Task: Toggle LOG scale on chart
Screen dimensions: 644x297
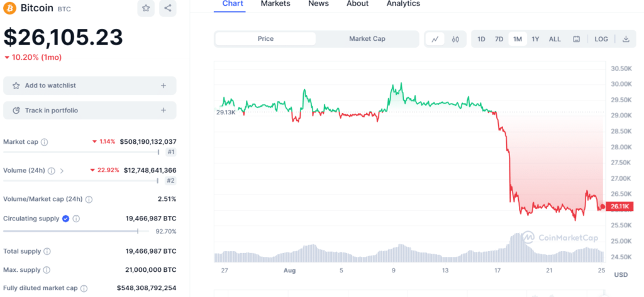Action: click(x=601, y=39)
